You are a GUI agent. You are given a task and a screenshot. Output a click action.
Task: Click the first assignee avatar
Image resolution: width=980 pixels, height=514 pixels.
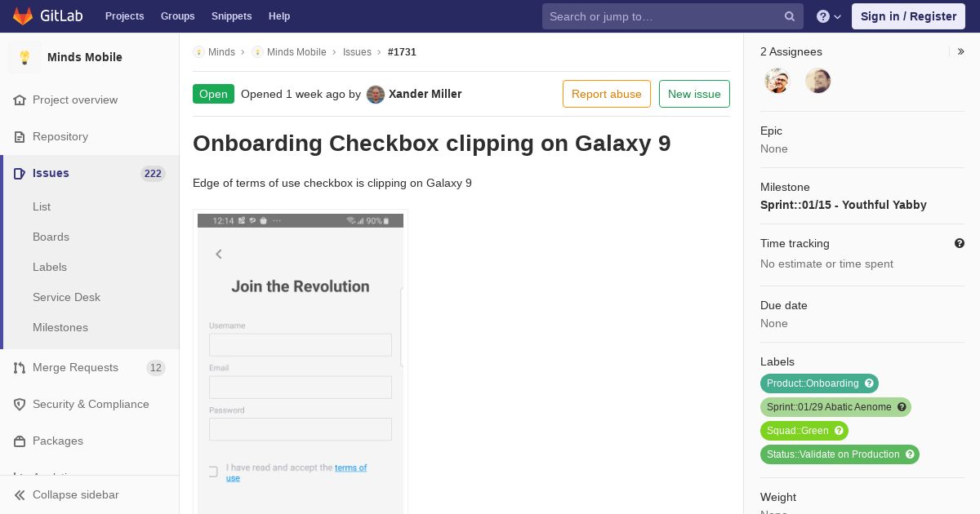pos(777,81)
